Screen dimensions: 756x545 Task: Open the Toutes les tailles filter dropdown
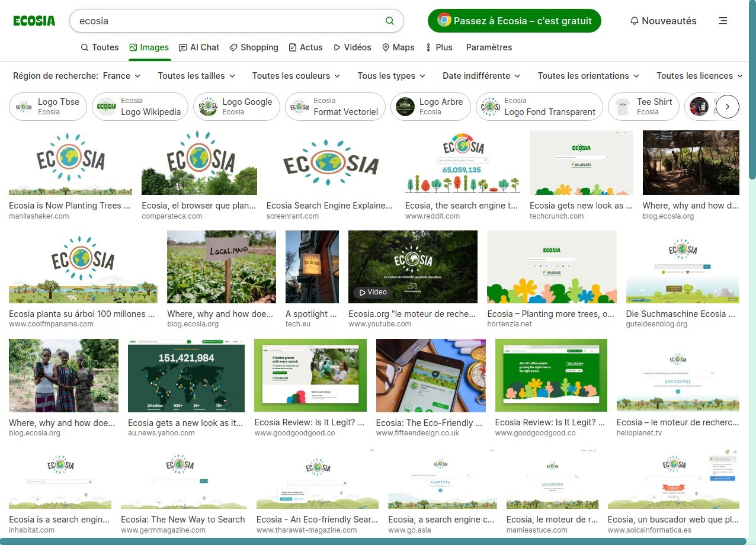196,76
